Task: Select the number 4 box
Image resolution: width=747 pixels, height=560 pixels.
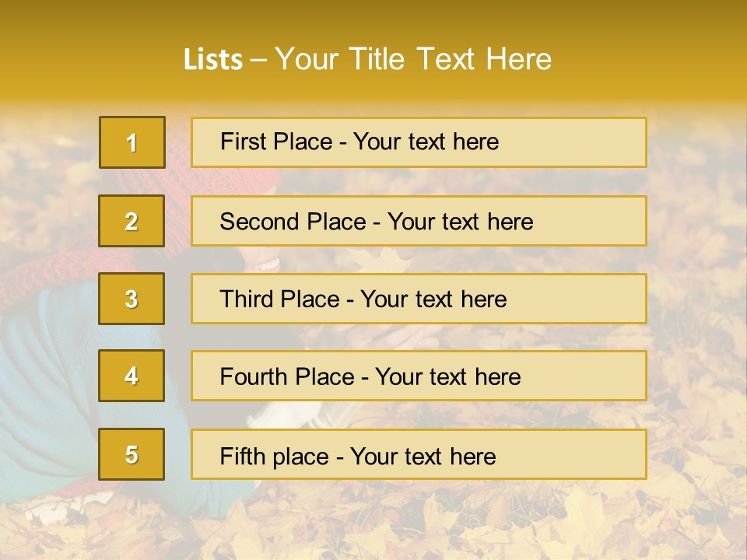Action: click(x=132, y=376)
